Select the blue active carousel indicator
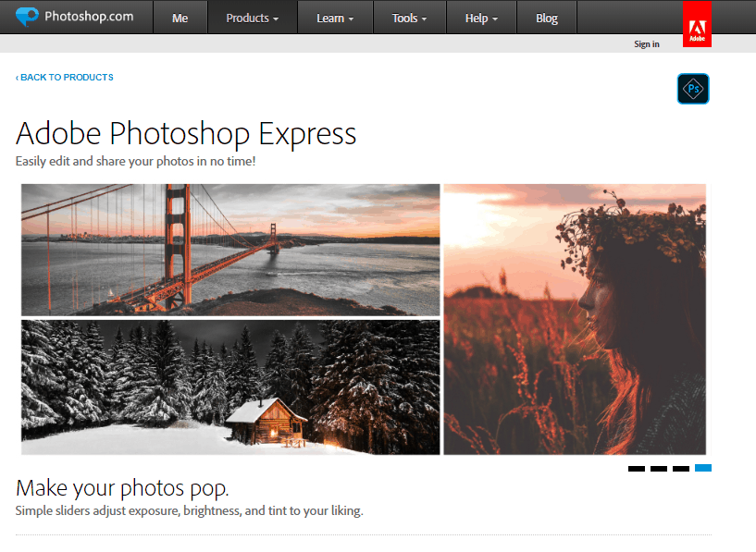This screenshot has width=756, height=552. click(703, 468)
